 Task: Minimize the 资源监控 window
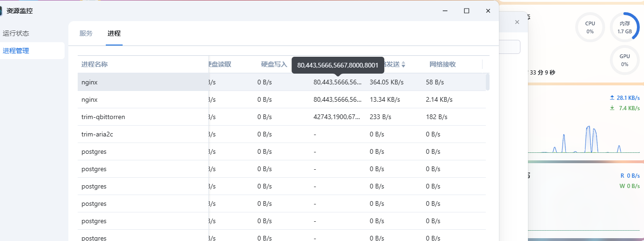(x=445, y=10)
